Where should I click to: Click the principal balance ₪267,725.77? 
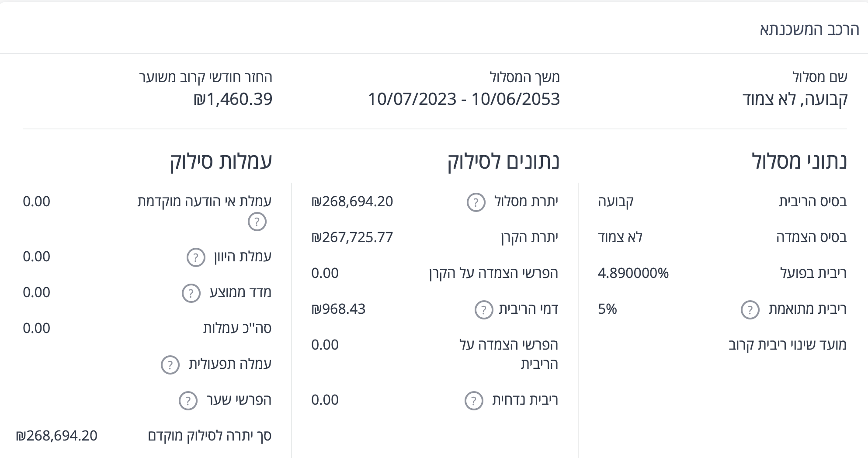coord(352,237)
